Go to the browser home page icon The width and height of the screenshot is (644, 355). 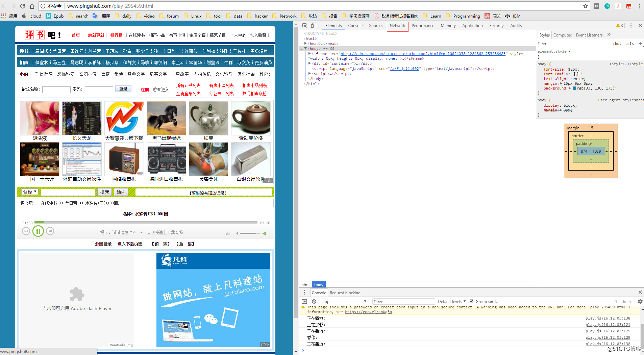pos(32,6)
